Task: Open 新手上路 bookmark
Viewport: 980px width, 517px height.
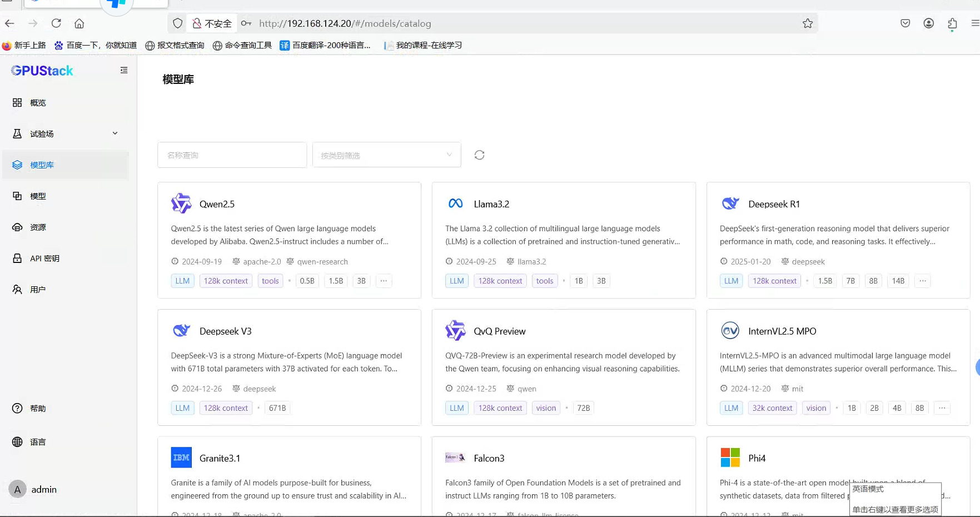Action: pos(24,45)
